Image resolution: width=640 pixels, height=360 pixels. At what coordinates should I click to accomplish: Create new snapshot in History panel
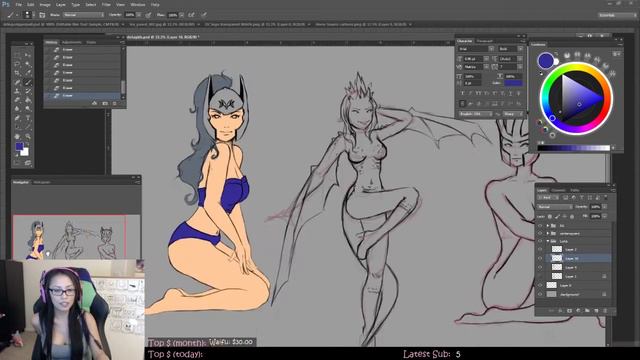105,103
